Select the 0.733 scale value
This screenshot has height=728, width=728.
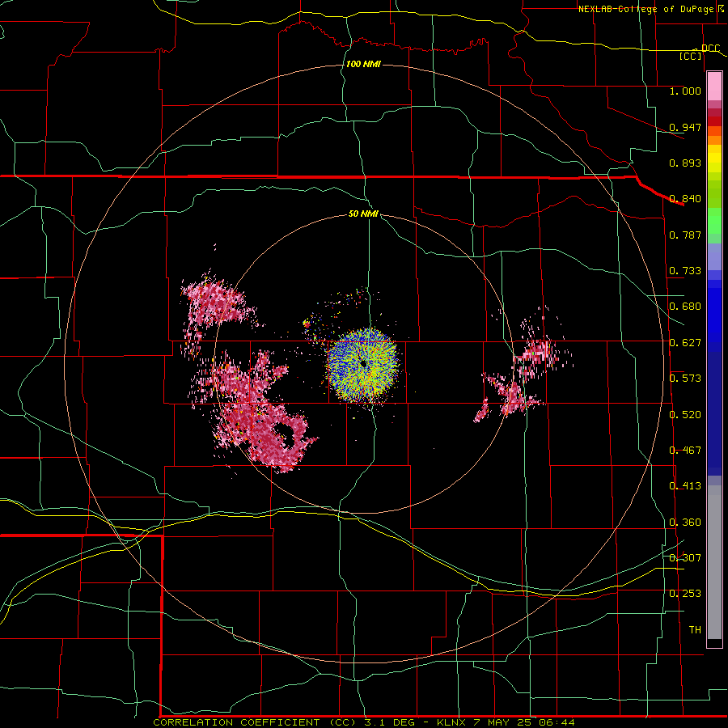[685, 271]
